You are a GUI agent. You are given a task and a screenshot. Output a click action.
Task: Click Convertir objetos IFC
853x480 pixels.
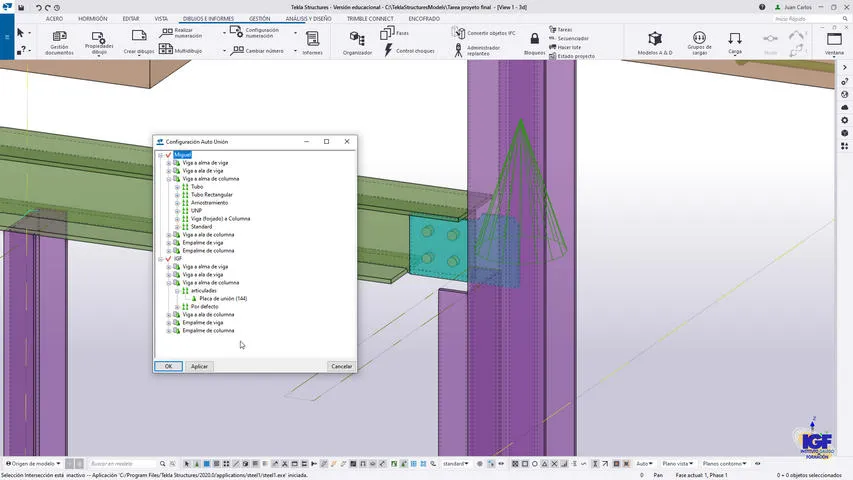click(x=484, y=33)
